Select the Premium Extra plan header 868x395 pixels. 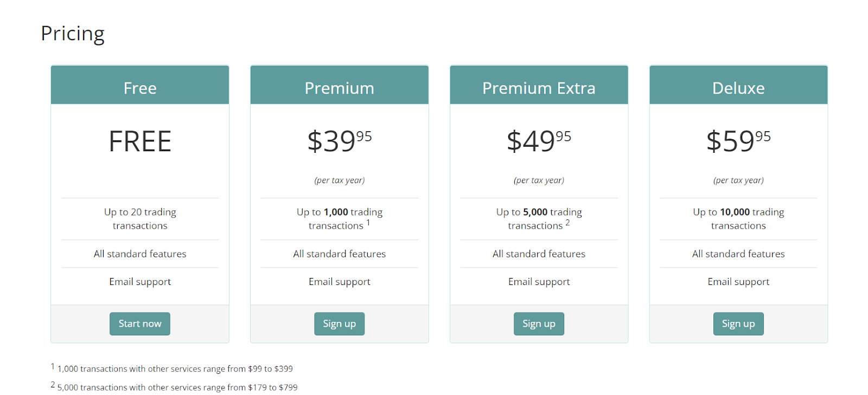539,88
